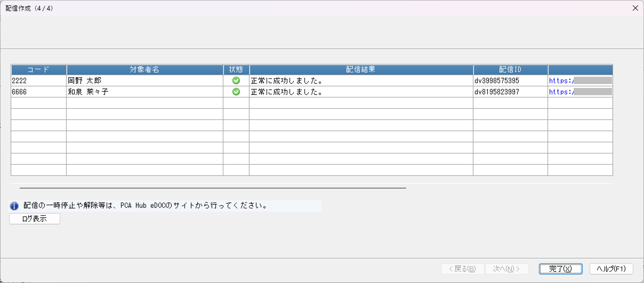Click the 対象者名 column header
Screen dimensions: 644x283
pos(144,69)
